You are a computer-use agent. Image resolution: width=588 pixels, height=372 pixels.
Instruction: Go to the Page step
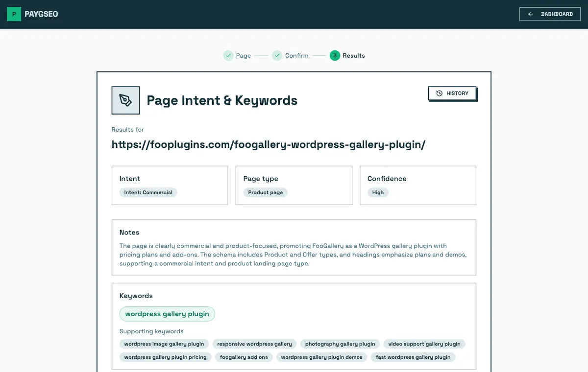pos(244,56)
